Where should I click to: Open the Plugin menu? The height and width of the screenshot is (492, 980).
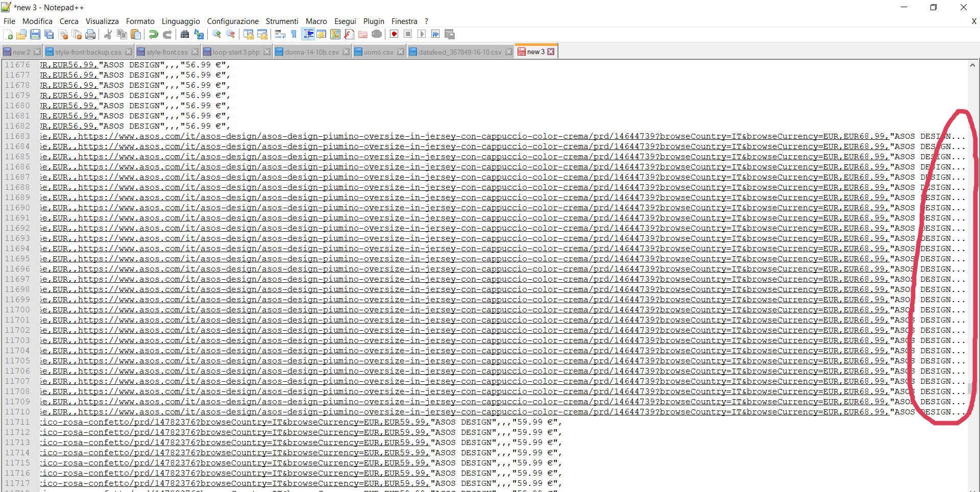(374, 21)
